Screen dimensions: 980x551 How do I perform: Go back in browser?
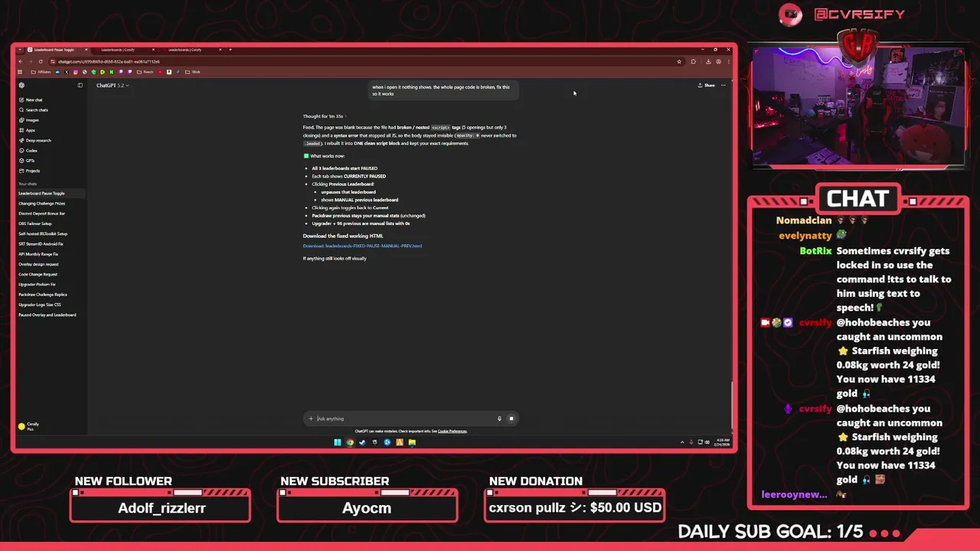pos(21,61)
